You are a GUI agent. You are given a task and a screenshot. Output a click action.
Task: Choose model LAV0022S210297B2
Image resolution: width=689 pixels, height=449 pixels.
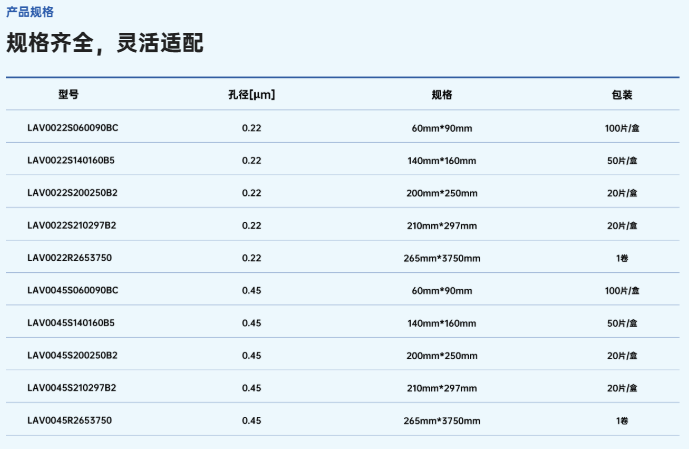[x=72, y=225]
